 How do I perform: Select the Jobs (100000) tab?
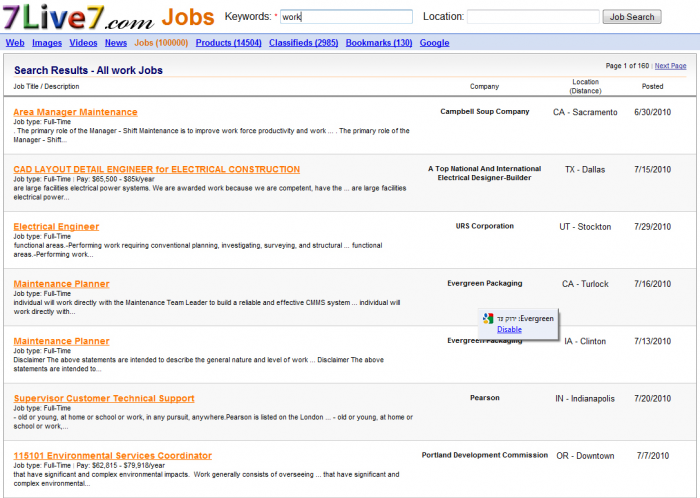click(x=161, y=43)
